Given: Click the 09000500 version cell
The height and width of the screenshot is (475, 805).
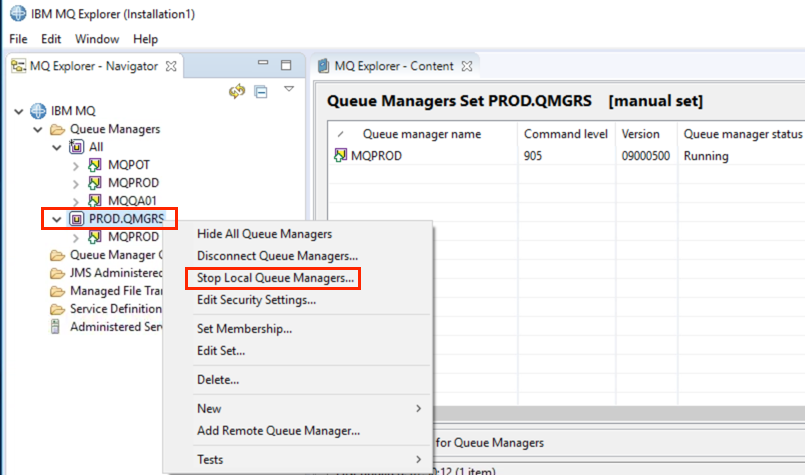Looking at the screenshot, I should (646, 156).
